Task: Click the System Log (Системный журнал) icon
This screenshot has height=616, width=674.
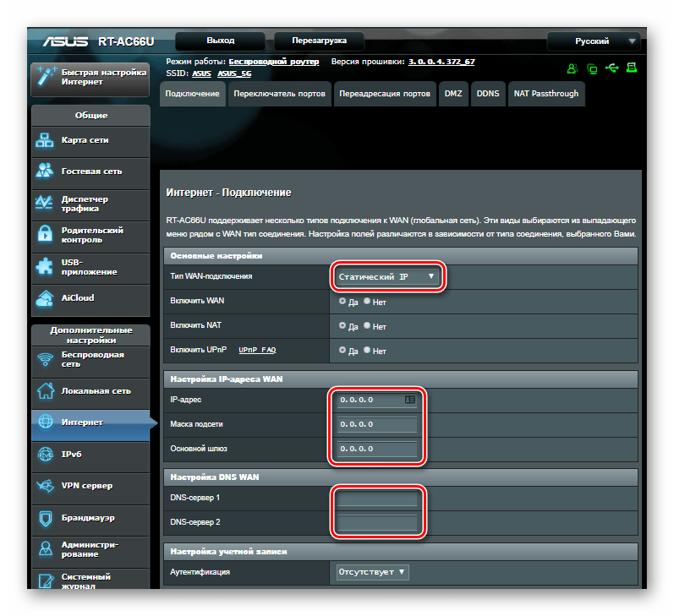Action: pyautogui.click(x=46, y=581)
